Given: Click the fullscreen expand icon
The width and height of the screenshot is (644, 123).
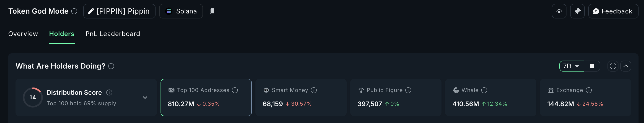Looking at the screenshot, I should click(613, 66).
